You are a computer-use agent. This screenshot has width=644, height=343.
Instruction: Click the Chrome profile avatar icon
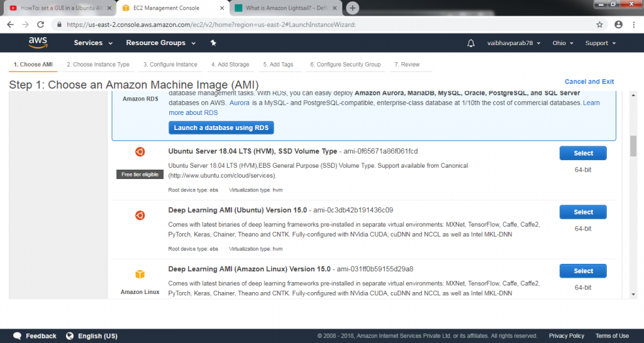click(618, 24)
